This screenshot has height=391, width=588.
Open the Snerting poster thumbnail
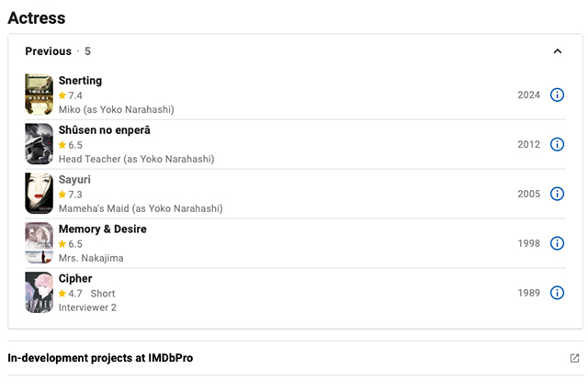pos(39,95)
